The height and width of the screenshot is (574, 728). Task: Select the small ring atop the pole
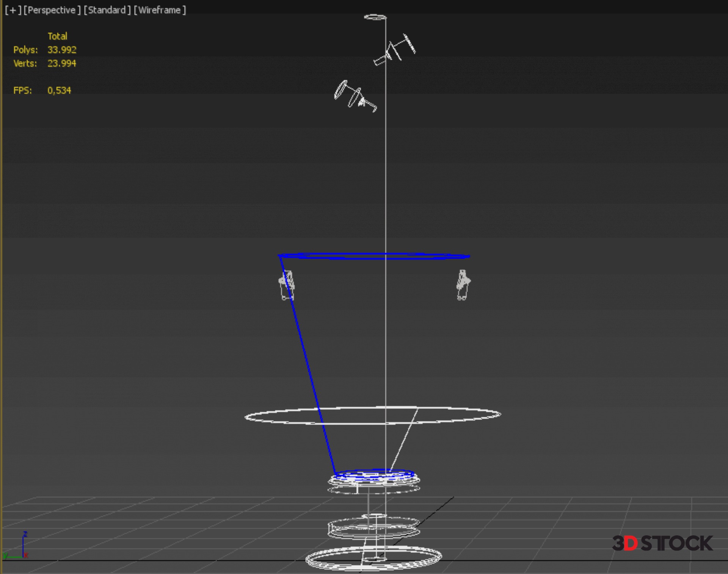tap(375, 17)
